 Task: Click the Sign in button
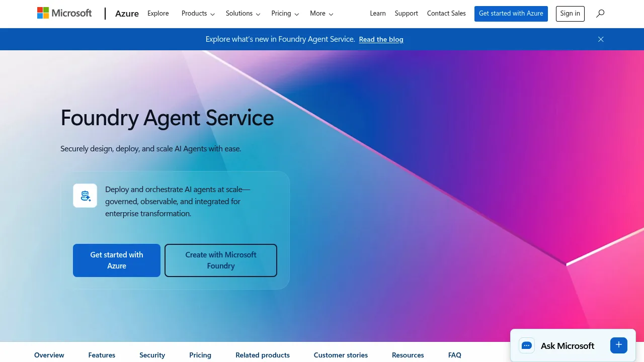tap(570, 14)
